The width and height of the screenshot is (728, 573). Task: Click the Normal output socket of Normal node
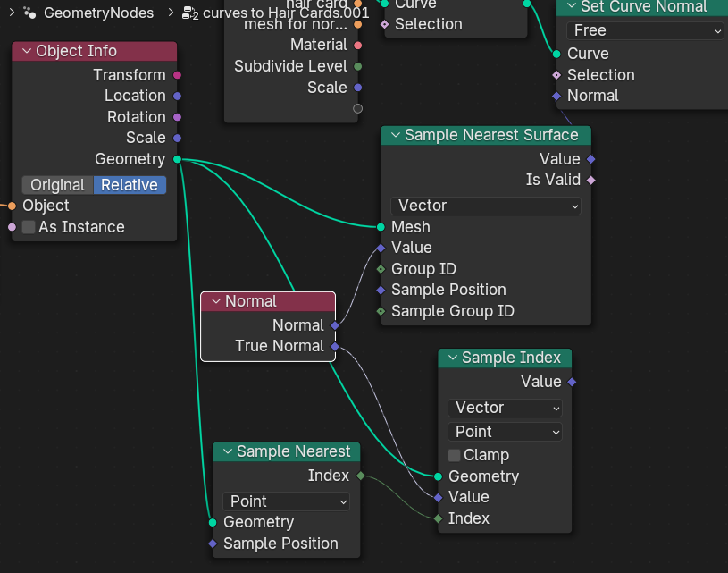pyautogui.click(x=335, y=325)
